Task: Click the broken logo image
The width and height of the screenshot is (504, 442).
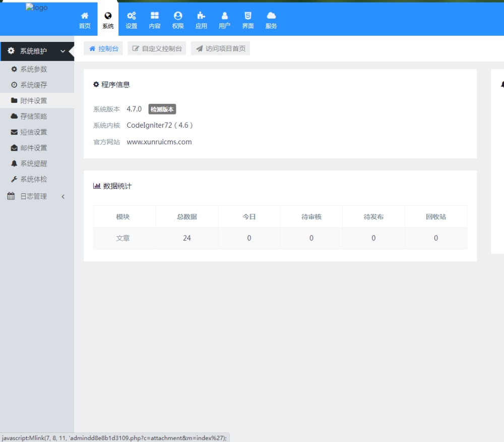Action: 37,8
